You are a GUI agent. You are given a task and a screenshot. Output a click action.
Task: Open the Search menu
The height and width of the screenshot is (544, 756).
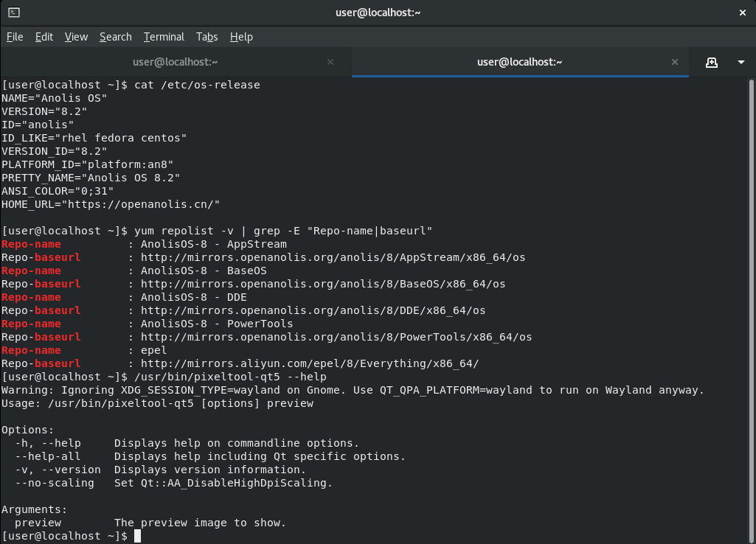click(x=115, y=37)
